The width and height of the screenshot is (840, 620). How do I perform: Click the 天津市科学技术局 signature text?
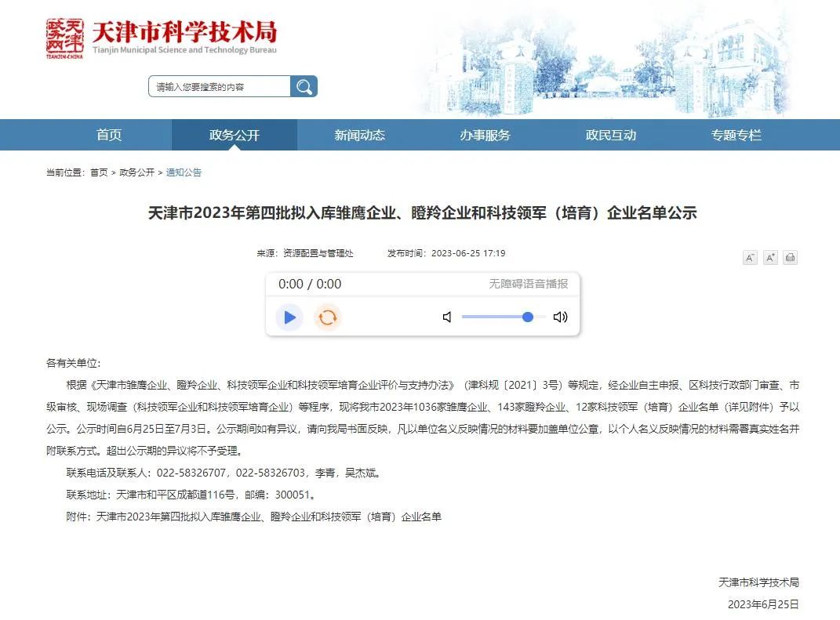758,582
